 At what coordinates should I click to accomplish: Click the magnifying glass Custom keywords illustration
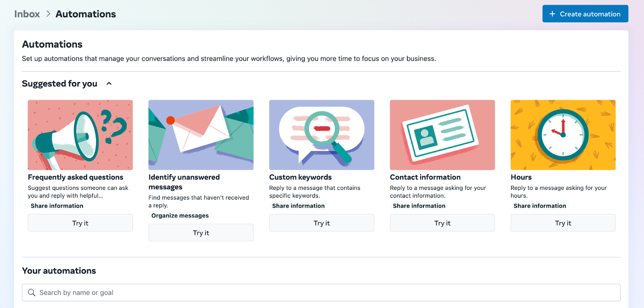tap(322, 135)
